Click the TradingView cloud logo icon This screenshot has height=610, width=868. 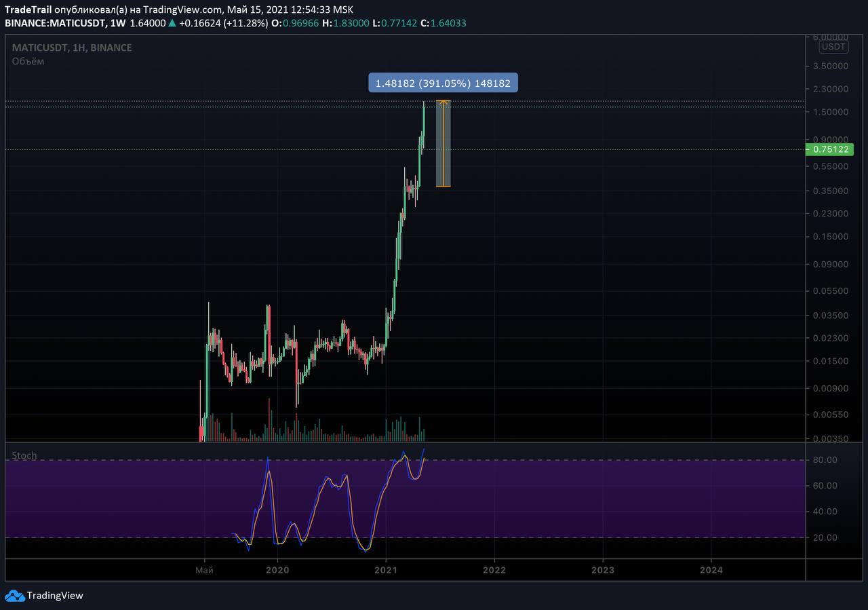click(14, 596)
